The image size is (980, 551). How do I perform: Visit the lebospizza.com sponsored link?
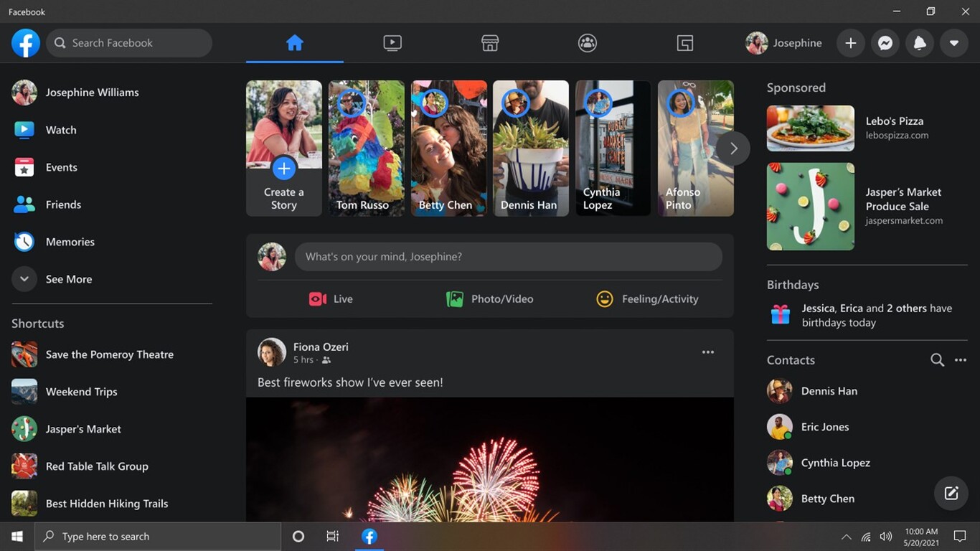tap(897, 135)
